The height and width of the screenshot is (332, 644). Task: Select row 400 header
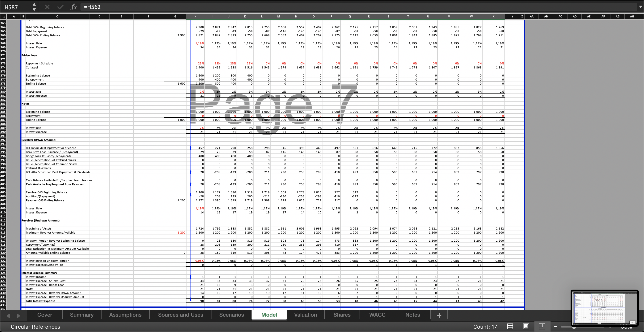pyautogui.click(x=3, y=172)
